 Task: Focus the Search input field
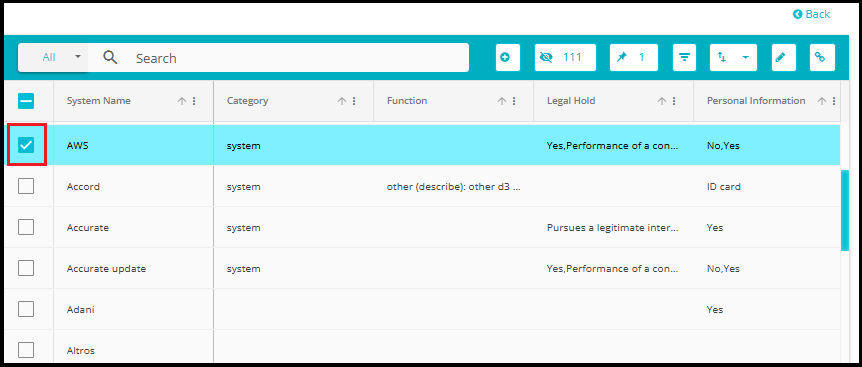pyautogui.click(x=297, y=58)
